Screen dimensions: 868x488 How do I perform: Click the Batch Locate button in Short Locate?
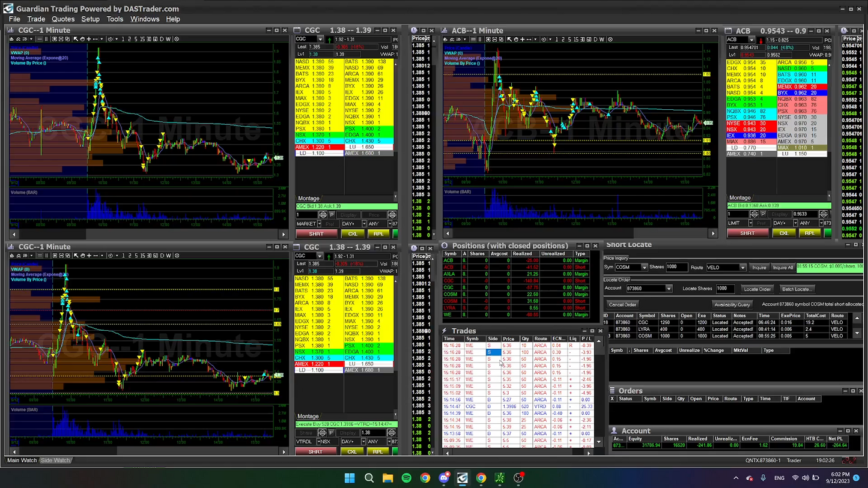point(797,289)
